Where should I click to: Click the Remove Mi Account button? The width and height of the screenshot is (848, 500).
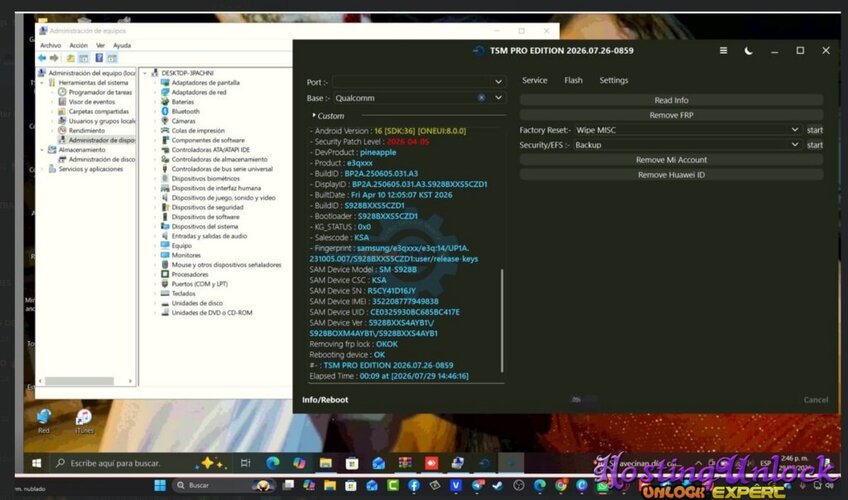(x=671, y=160)
